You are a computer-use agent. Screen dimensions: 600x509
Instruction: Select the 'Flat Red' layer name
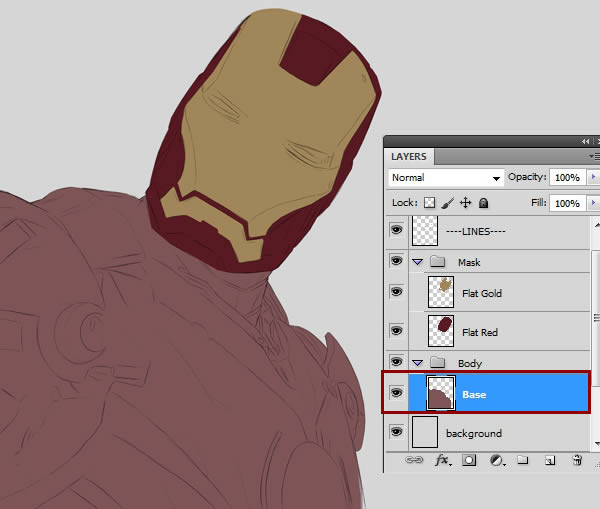[x=480, y=333]
